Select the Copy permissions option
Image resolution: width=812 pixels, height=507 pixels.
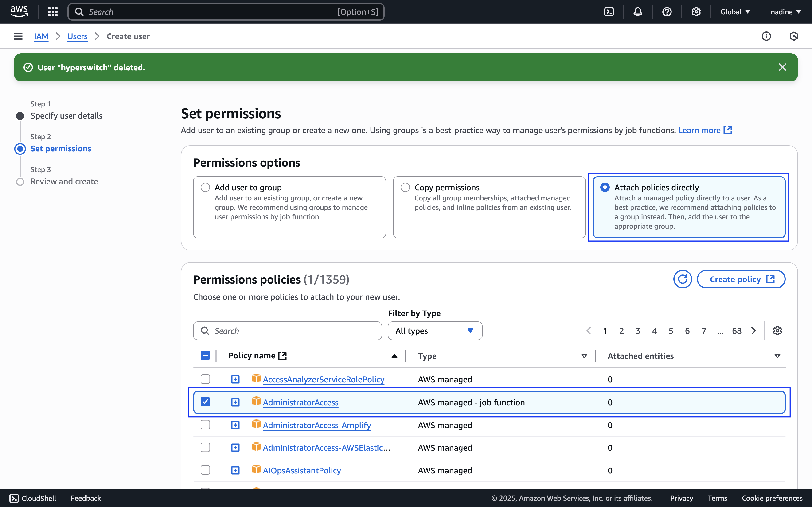(x=405, y=187)
